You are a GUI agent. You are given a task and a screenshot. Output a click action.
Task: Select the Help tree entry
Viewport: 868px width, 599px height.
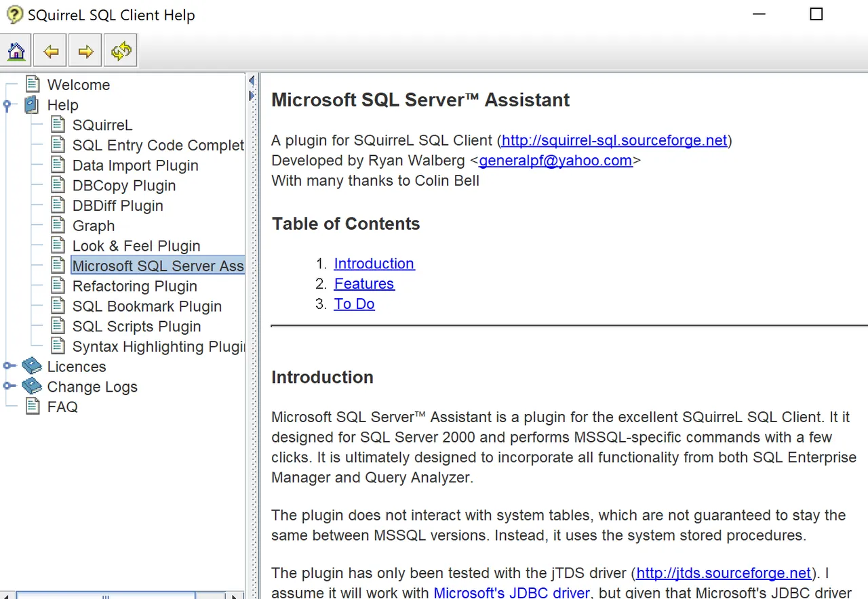[x=63, y=105]
